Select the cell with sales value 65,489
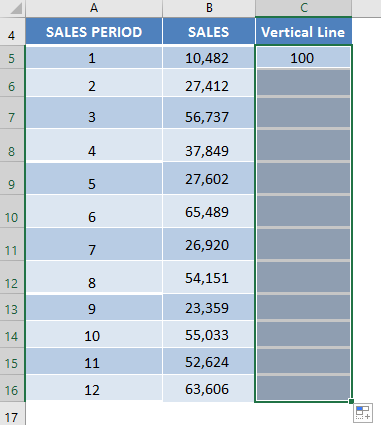 (x=209, y=211)
